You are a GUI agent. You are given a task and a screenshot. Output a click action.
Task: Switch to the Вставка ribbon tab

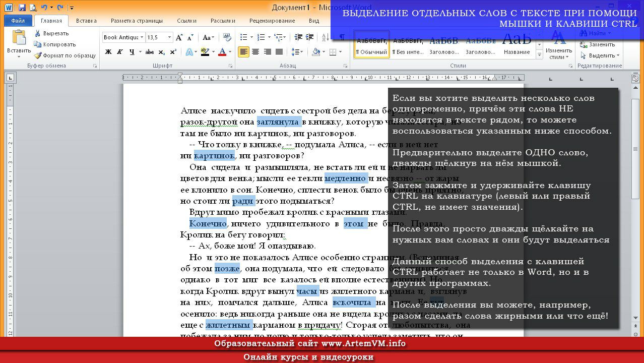tap(86, 21)
